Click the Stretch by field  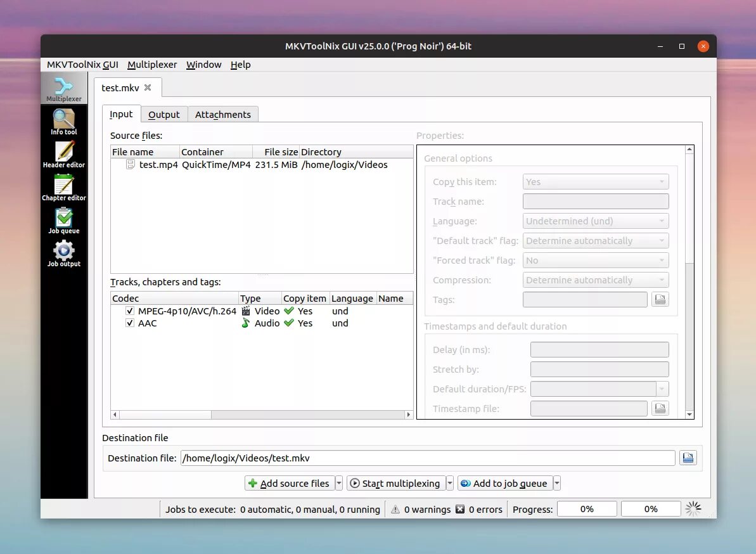(x=599, y=370)
